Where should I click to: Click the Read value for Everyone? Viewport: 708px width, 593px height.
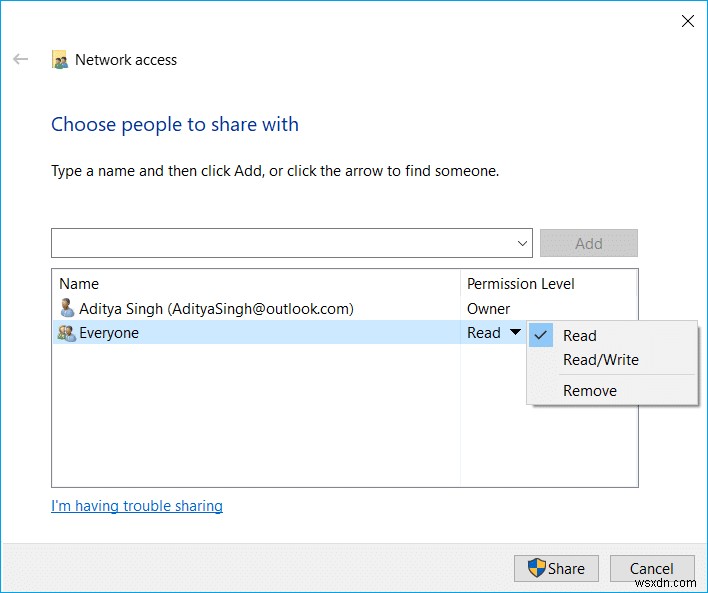[484, 333]
